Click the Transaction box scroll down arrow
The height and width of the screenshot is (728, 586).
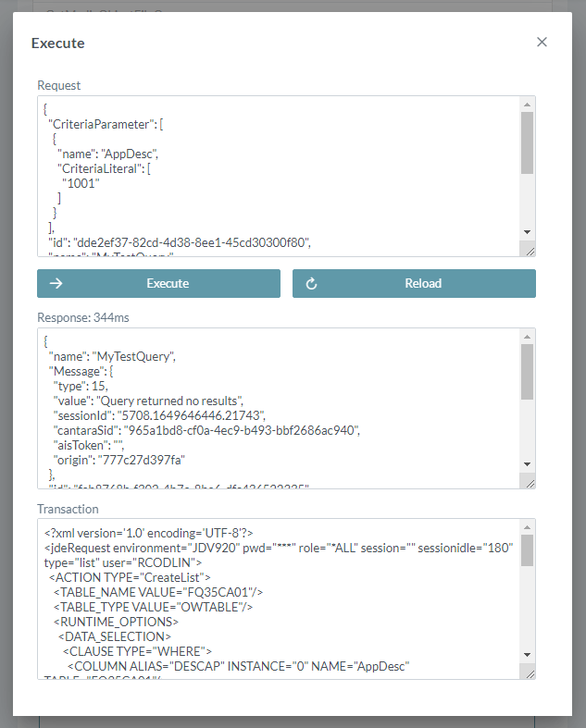click(527, 654)
